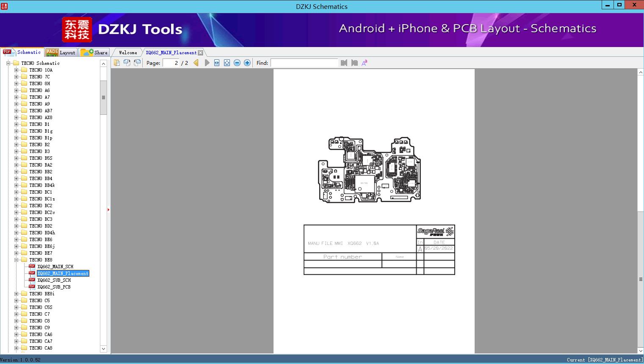Click the Find text input field
The width and height of the screenshot is (644, 364).
tap(304, 63)
